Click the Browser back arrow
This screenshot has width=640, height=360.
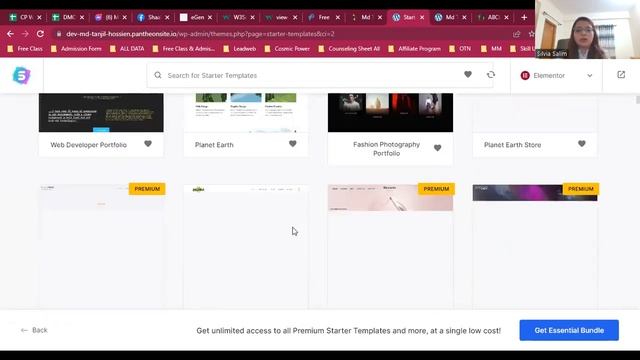(x=10, y=34)
